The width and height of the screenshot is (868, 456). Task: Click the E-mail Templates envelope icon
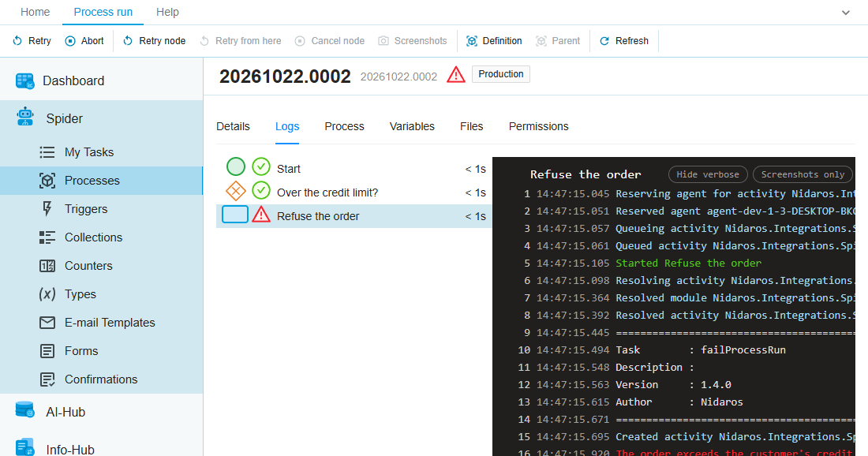click(x=47, y=323)
